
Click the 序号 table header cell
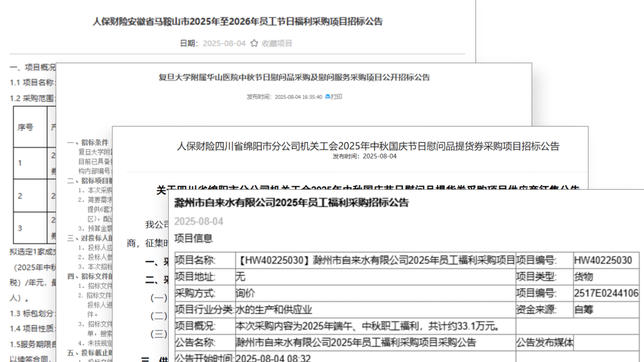tap(25, 127)
